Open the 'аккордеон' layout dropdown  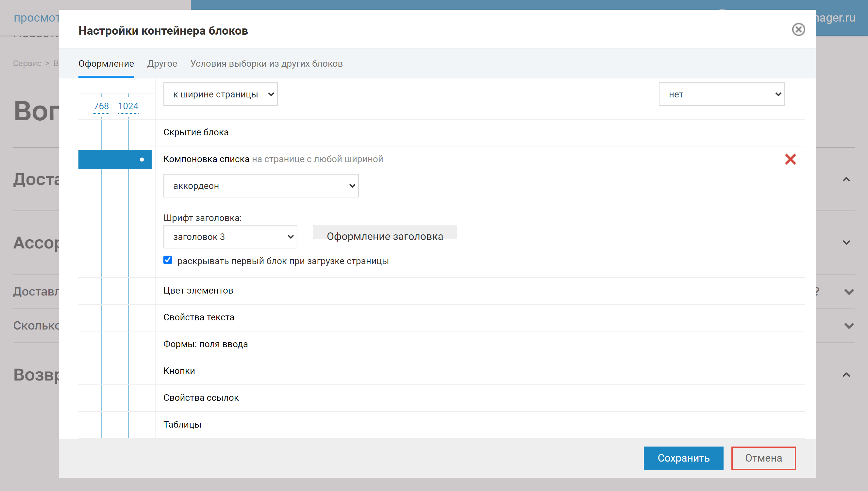click(260, 186)
